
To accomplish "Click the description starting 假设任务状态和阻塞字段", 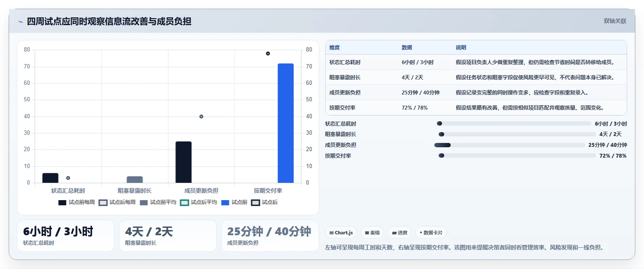I will coord(535,78).
